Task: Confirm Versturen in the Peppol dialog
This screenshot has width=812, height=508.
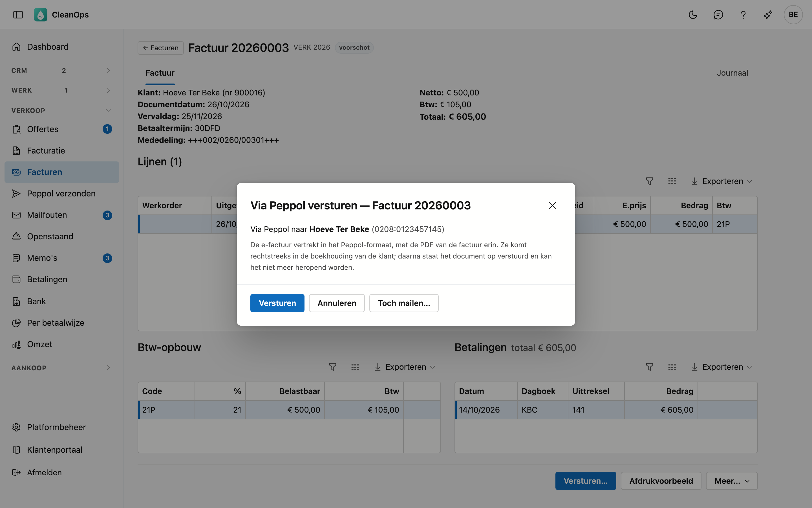Action: 277,303
